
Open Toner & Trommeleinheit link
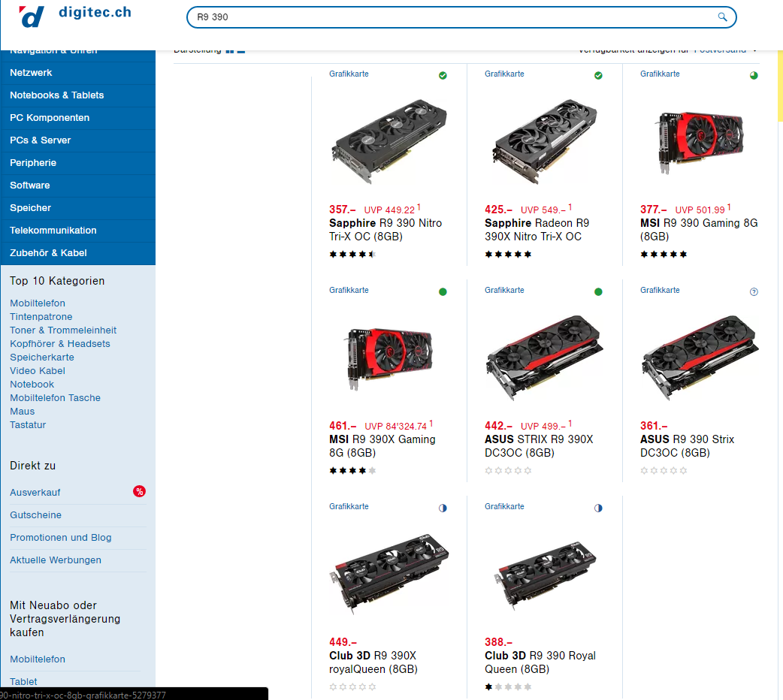point(63,330)
